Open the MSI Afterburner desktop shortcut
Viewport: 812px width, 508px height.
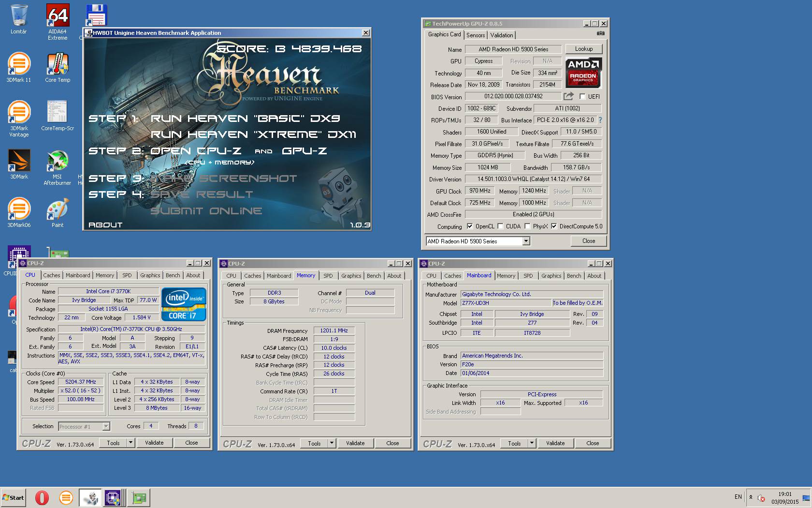[58, 167]
